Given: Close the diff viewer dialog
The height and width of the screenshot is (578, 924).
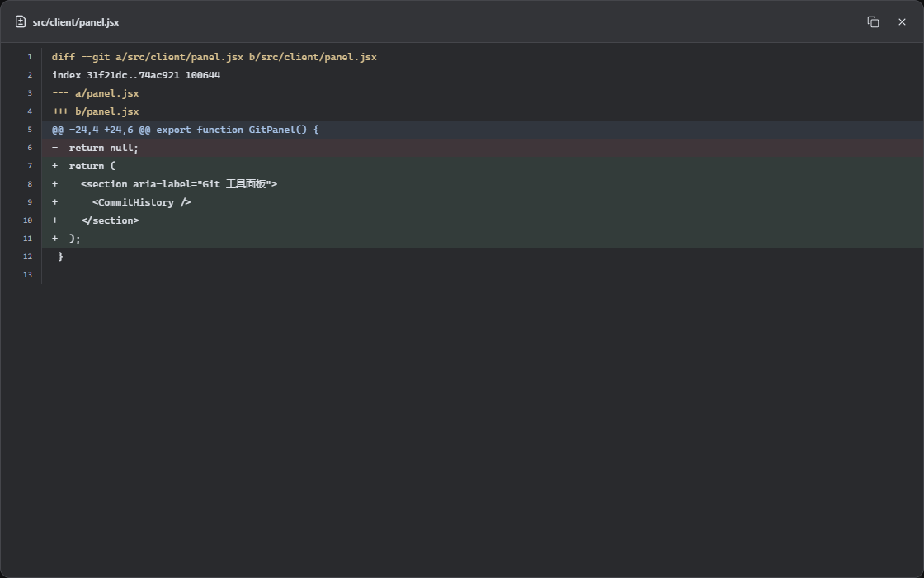Looking at the screenshot, I should coord(902,21).
